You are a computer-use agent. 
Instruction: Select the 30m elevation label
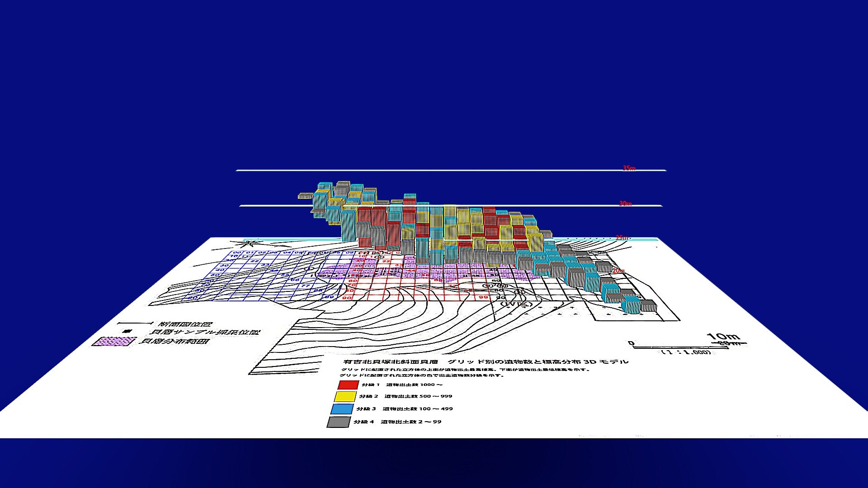[x=625, y=204]
